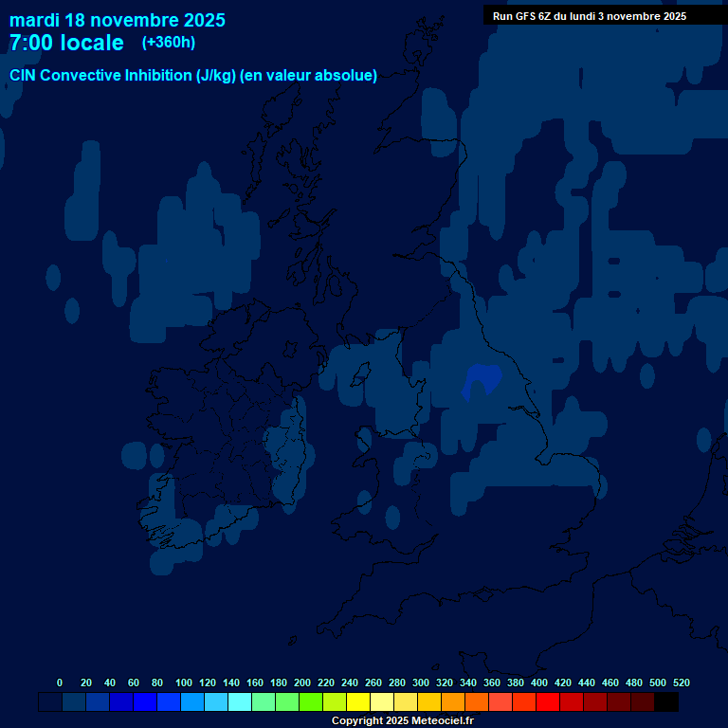Click the darkest navy swatch at legend's left end
Image resolution: width=728 pixels, height=728 pixels.
coord(50,702)
